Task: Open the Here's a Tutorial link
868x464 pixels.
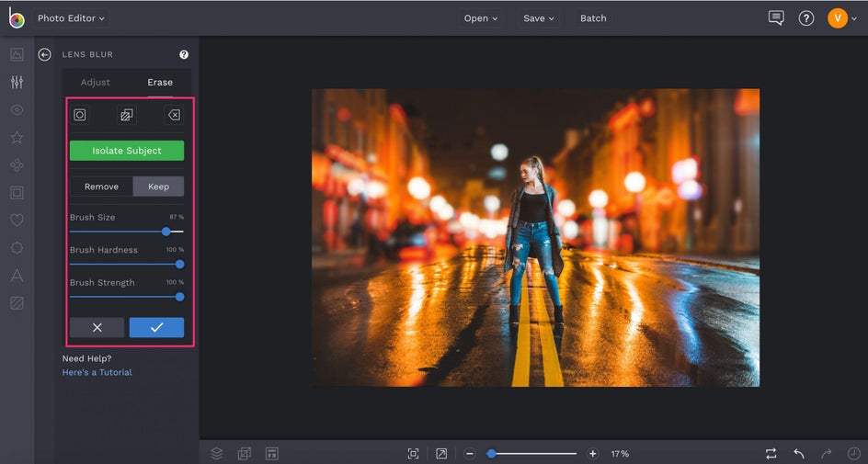Action: [x=97, y=372]
